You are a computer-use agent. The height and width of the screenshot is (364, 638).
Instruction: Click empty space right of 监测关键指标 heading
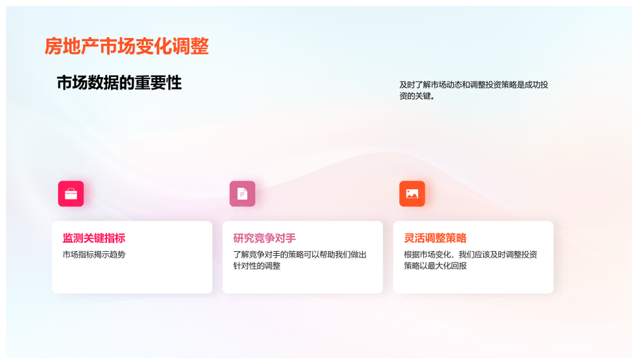click(x=169, y=238)
